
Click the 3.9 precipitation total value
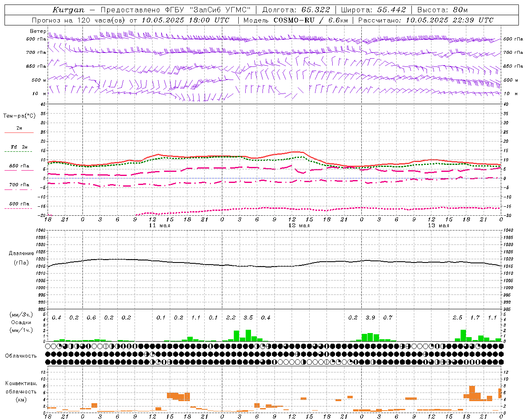[370, 318]
